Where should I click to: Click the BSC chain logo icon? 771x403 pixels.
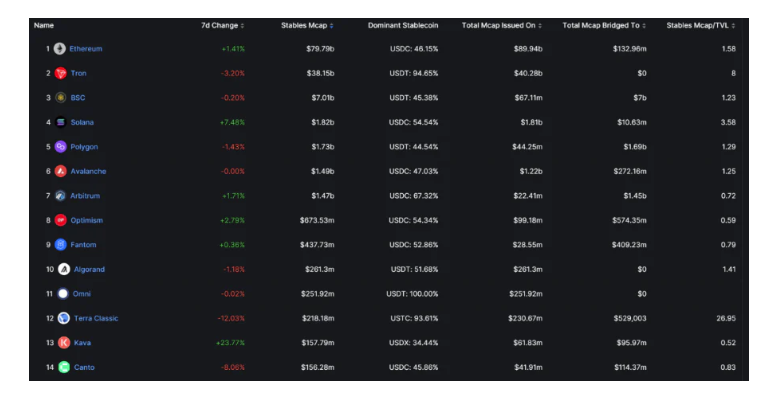point(60,98)
